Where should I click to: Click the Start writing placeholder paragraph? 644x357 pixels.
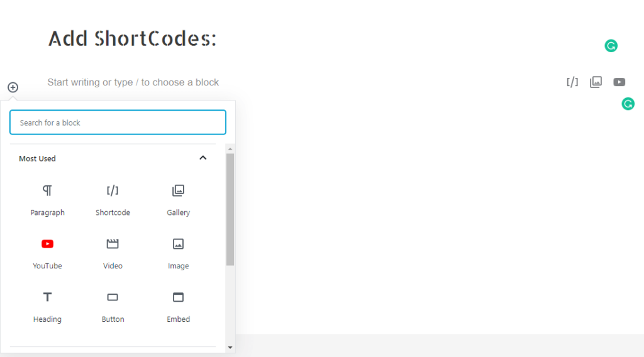pyautogui.click(x=133, y=82)
